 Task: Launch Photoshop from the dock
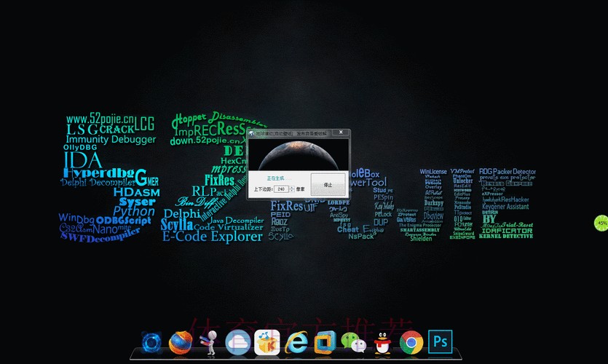pos(440,341)
